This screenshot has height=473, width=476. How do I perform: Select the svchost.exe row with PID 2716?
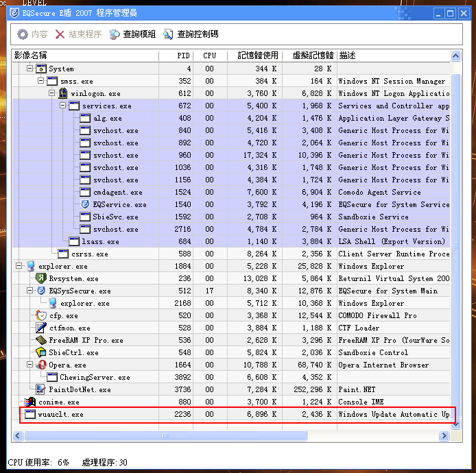click(231, 229)
